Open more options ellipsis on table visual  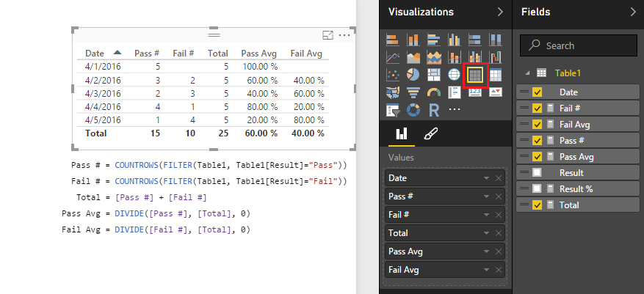[x=344, y=35]
